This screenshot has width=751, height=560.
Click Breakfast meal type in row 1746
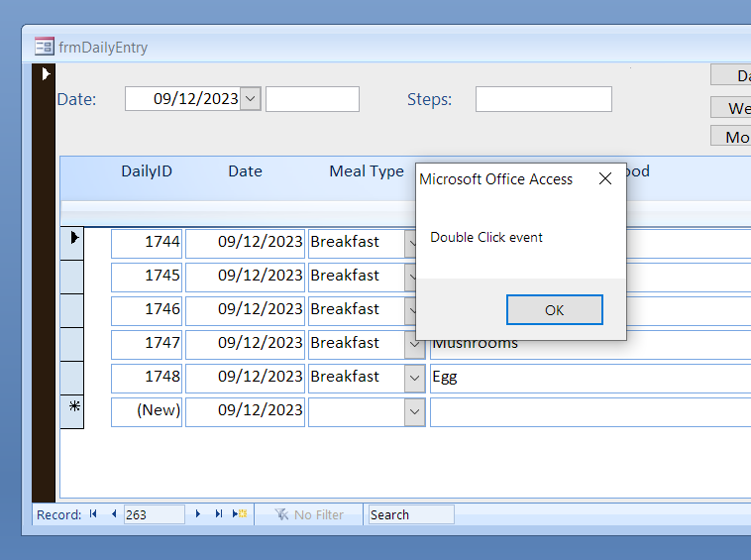point(357,311)
